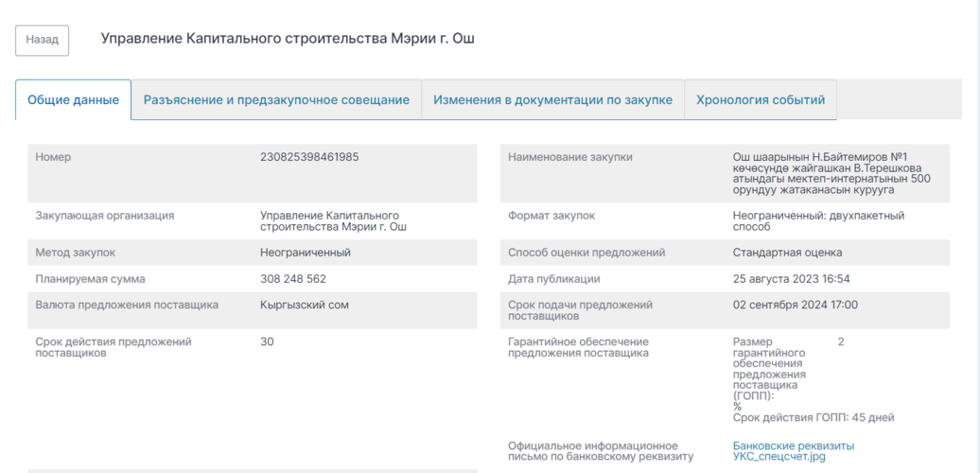Click Срок действия ГОПП: 45 дней text
Image resolution: width=980 pixels, height=473 pixels.
click(x=814, y=417)
